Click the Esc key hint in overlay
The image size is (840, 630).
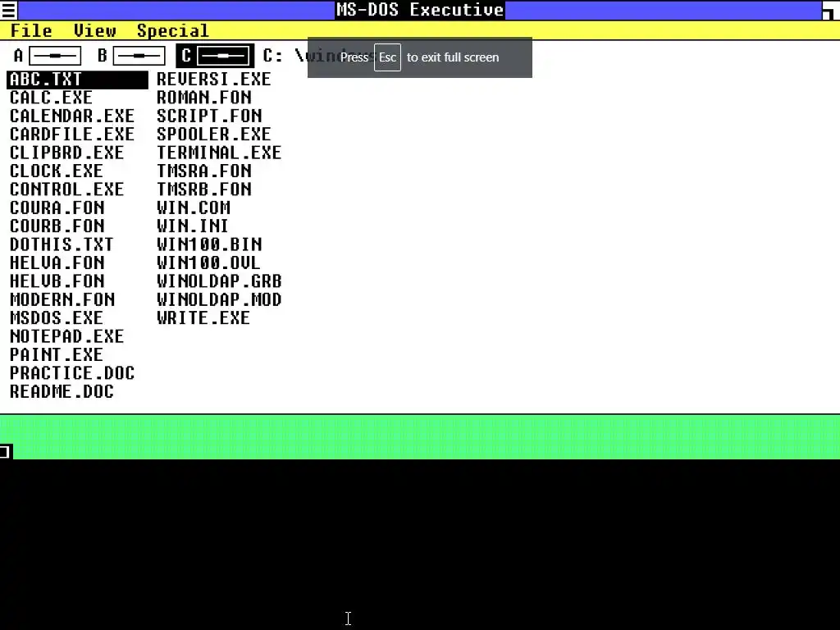387,57
